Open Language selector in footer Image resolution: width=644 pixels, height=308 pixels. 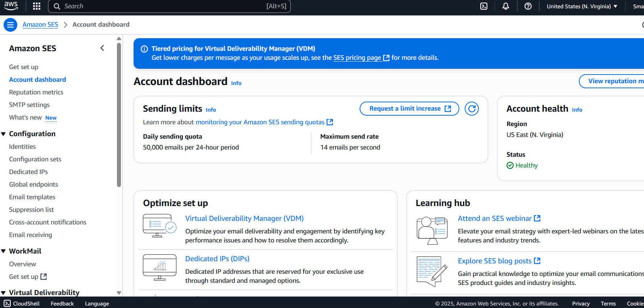tap(97, 304)
